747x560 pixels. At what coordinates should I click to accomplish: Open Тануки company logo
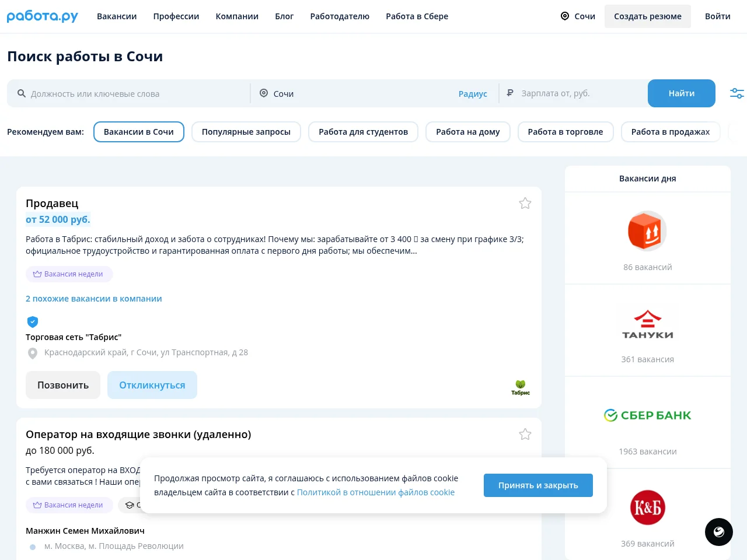[x=648, y=325]
